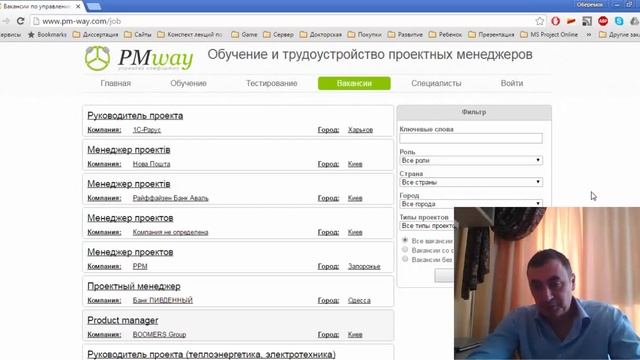Expand the Роль dropdown
640x360 pixels.
pyautogui.click(x=471, y=160)
